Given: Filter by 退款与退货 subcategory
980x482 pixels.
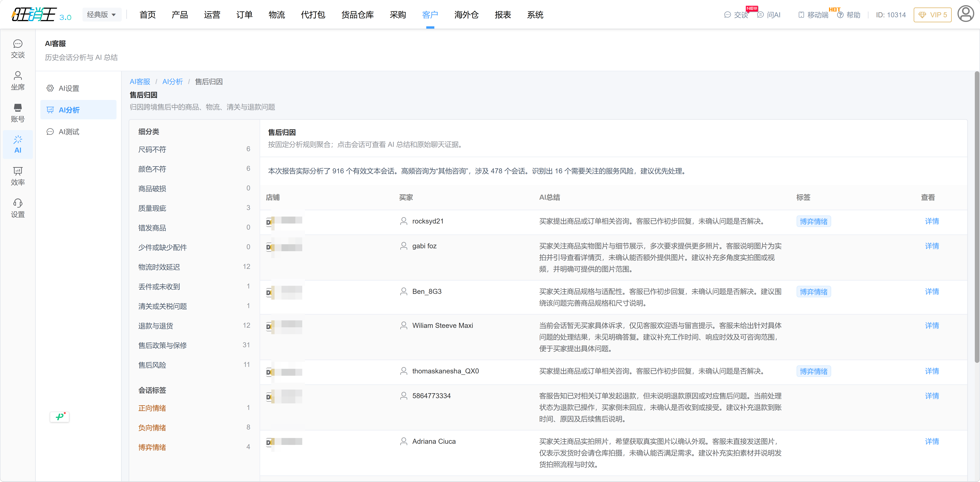Looking at the screenshot, I should tap(194, 326).
